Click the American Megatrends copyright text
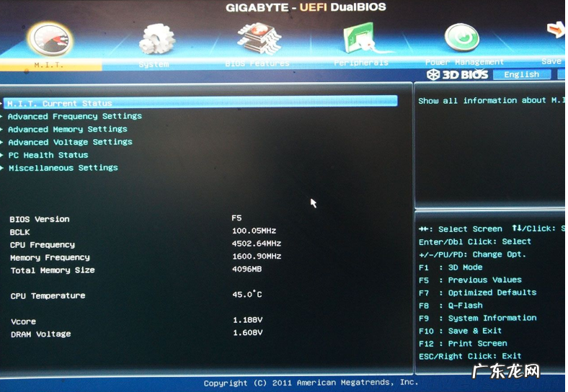 [x=311, y=383]
